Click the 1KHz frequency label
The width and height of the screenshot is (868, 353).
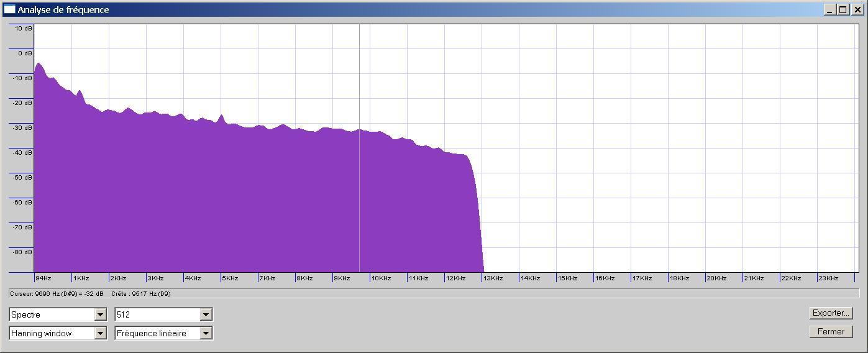point(81,278)
